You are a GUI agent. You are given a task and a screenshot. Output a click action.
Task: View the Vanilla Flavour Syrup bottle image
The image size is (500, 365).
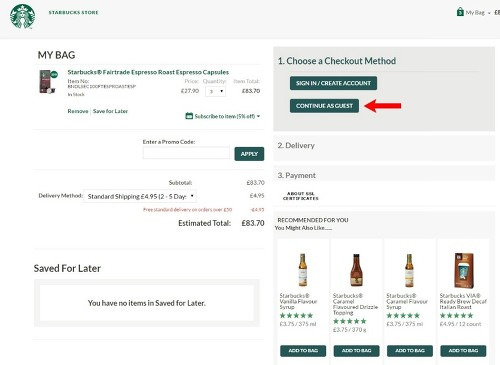[x=303, y=270]
